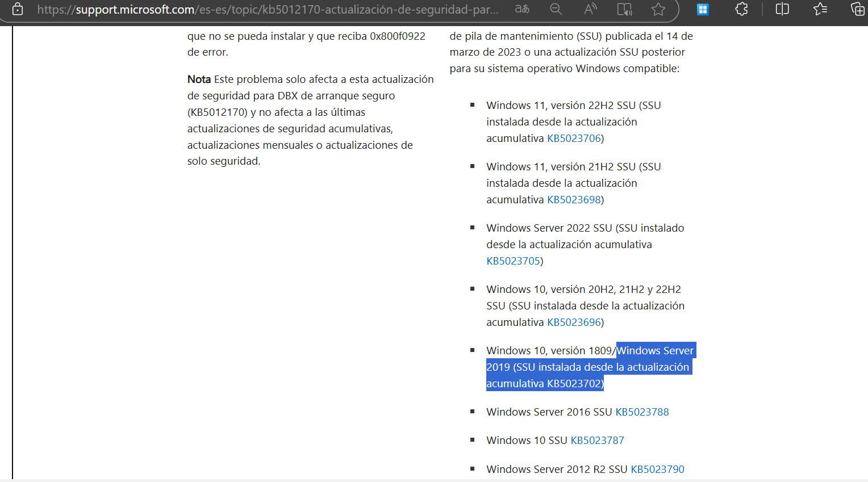The image size is (868, 482).
Task: Click 'Windows 10, versión 1809/' text
Action: point(551,350)
